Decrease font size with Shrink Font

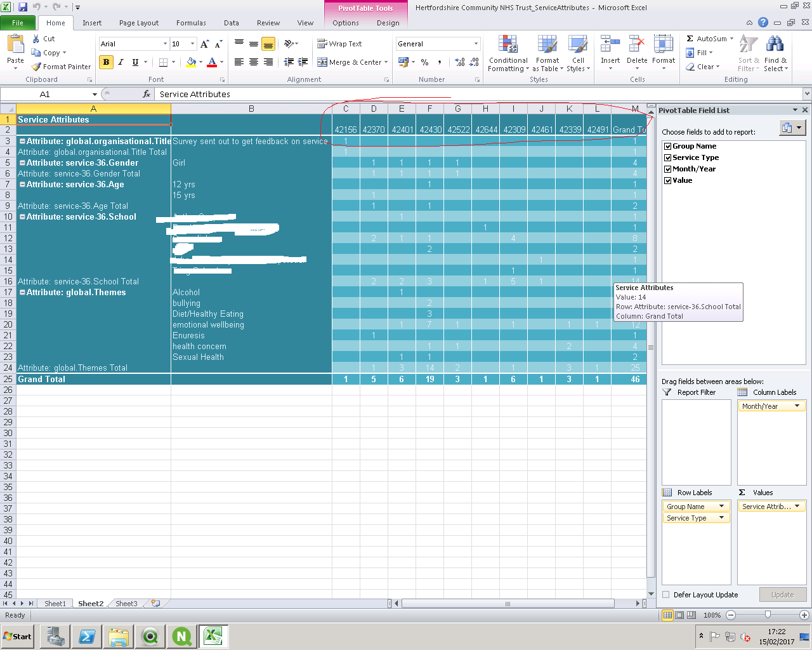[x=218, y=44]
